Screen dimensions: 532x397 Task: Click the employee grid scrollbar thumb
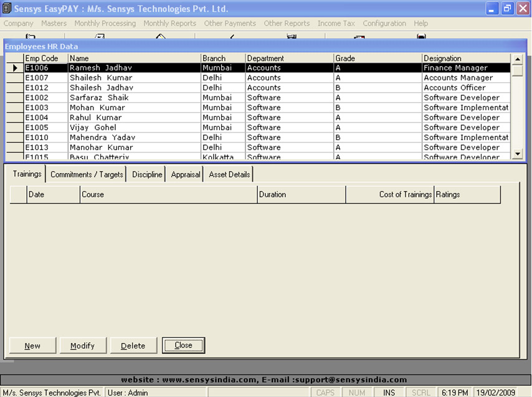tap(517, 70)
